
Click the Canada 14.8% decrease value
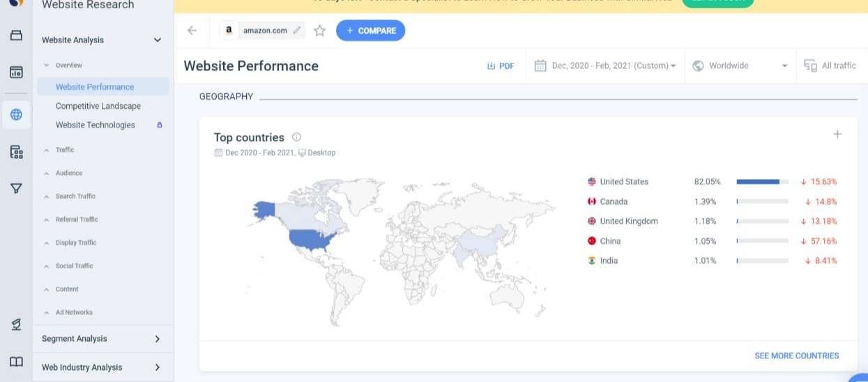pyautogui.click(x=821, y=201)
